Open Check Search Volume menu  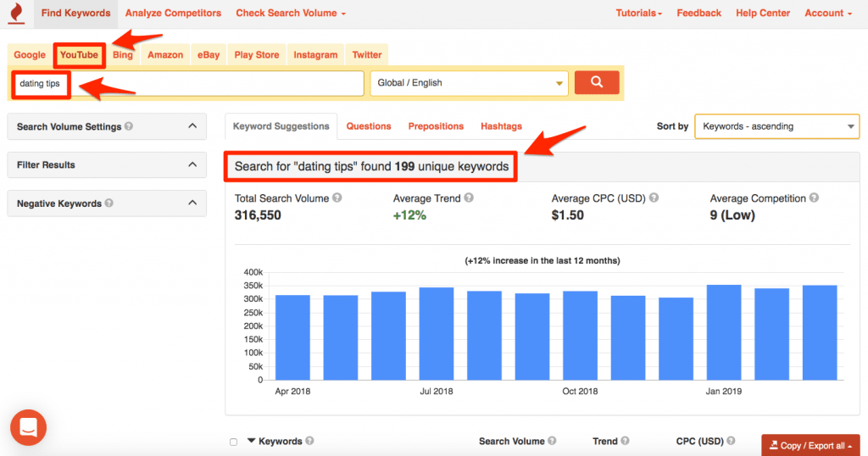pos(291,13)
